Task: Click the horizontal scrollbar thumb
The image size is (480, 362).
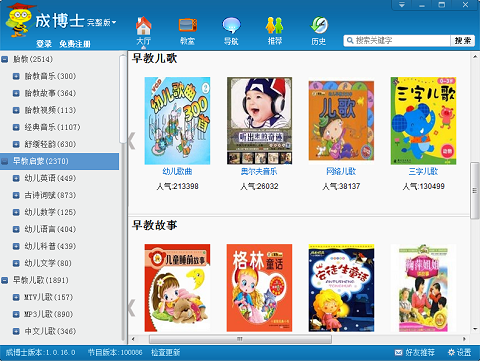Action: (x=240, y=339)
